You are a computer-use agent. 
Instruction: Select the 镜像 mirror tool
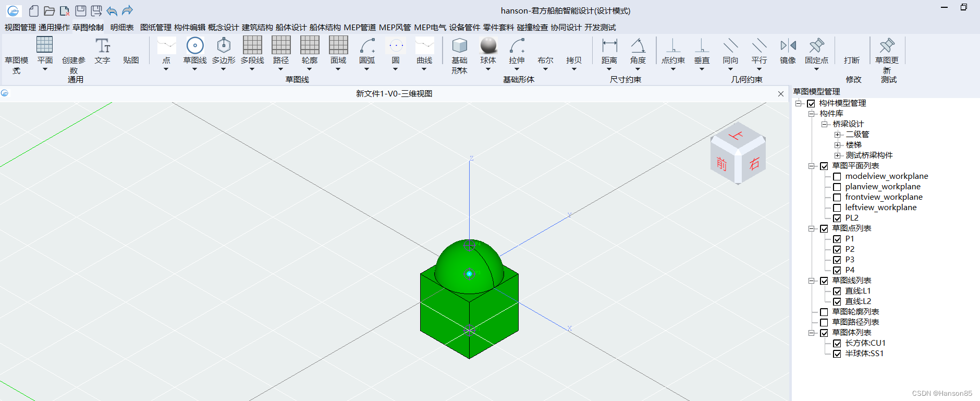[x=788, y=46]
